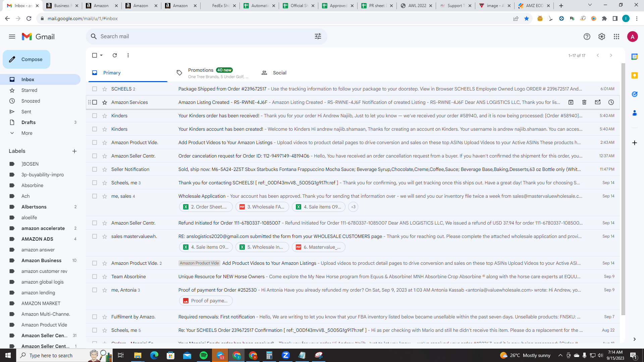Open the '2. Order Sheet' attachment chip

coord(206,207)
